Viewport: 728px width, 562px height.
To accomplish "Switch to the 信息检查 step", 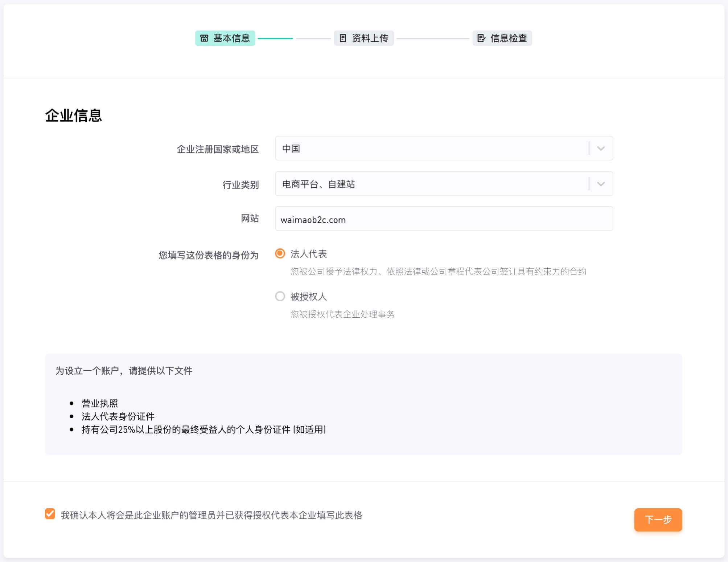I will point(502,38).
